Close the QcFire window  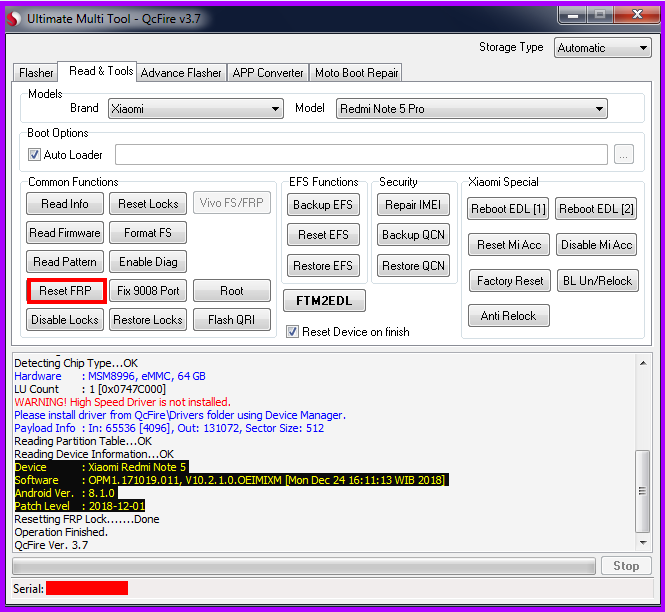point(637,15)
